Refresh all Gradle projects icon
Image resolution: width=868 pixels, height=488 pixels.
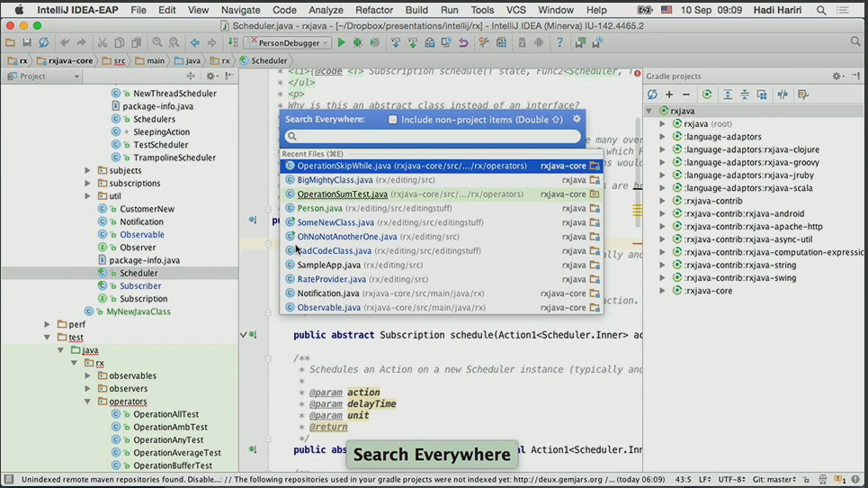[652, 95]
